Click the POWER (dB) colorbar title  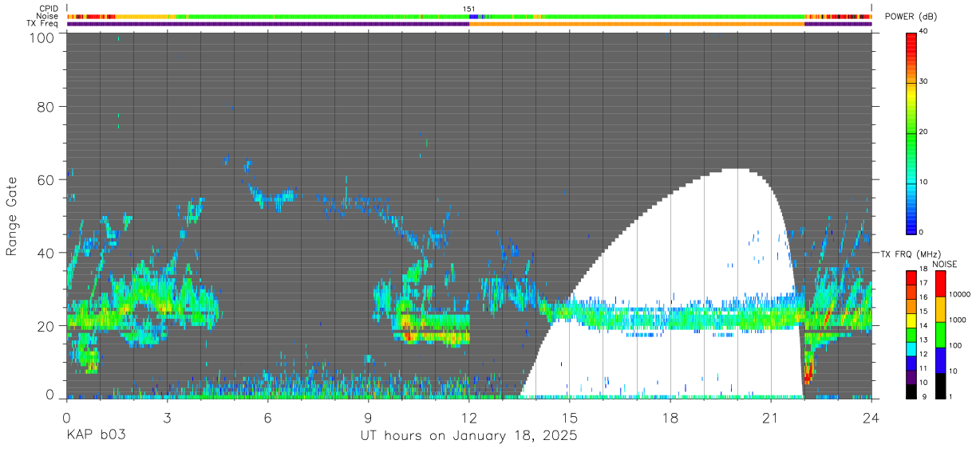click(x=911, y=17)
